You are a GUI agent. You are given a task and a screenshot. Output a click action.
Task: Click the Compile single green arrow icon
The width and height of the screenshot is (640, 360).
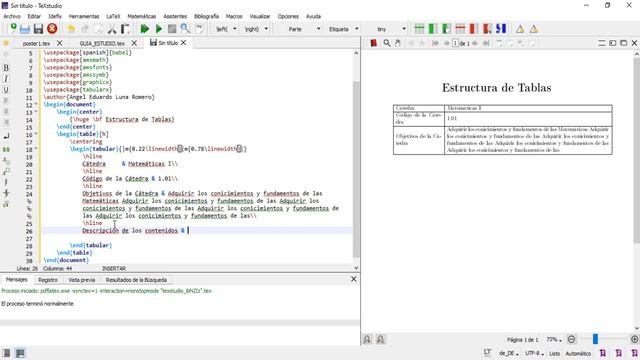[159, 29]
